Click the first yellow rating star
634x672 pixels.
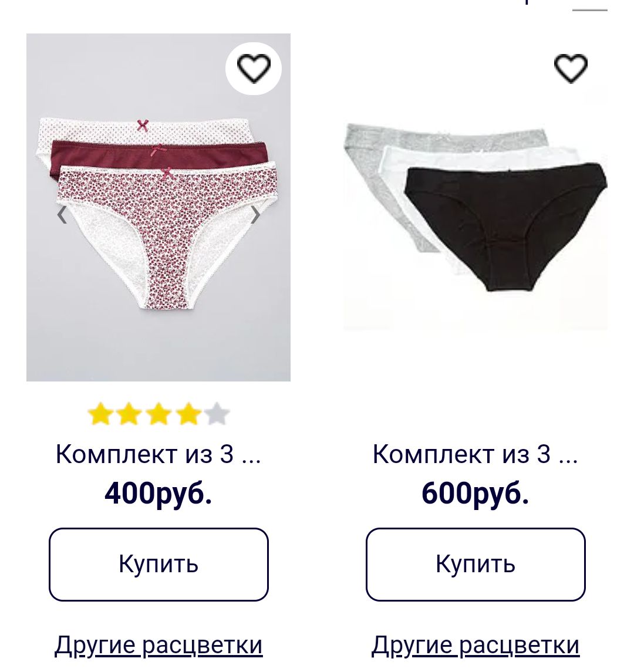pyautogui.click(x=100, y=414)
